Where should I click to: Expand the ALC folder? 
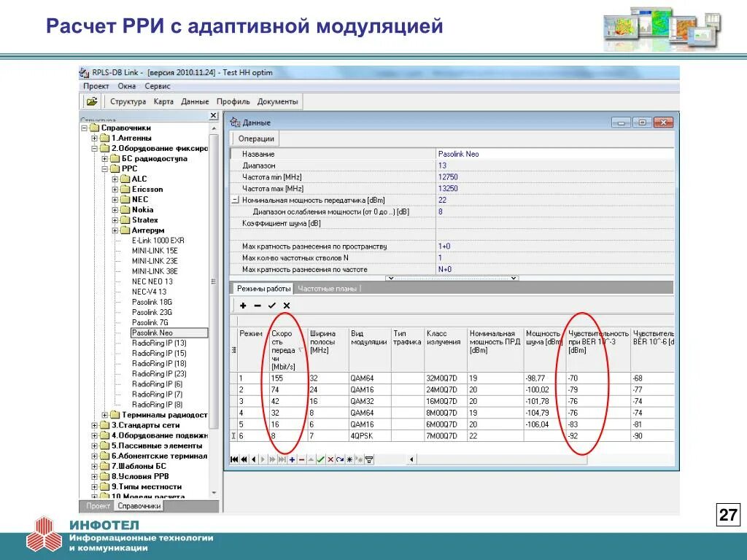[x=115, y=179]
